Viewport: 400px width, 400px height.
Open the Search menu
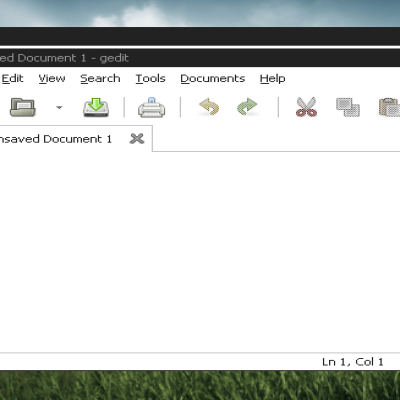coord(100,79)
